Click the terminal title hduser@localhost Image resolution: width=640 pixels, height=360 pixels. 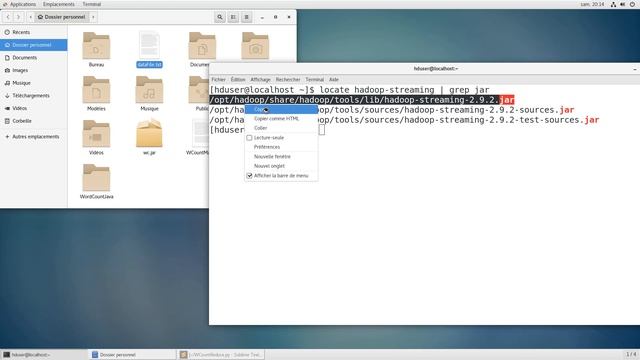(436, 69)
